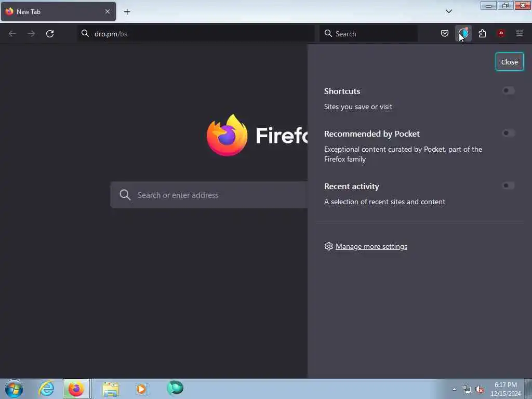Show hidden system tray icons
Image resolution: width=532 pixels, height=399 pixels.
coord(454,389)
